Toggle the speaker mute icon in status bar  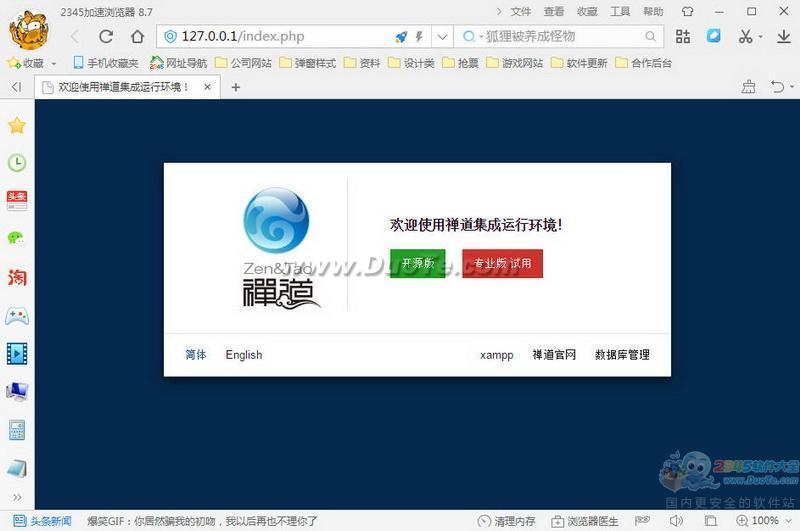click(676, 521)
